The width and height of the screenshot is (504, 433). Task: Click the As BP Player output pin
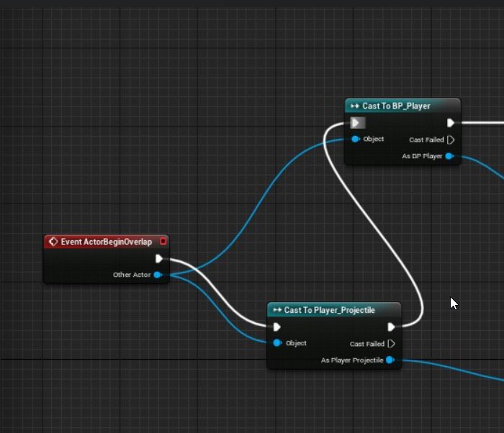pyautogui.click(x=449, y=156)
